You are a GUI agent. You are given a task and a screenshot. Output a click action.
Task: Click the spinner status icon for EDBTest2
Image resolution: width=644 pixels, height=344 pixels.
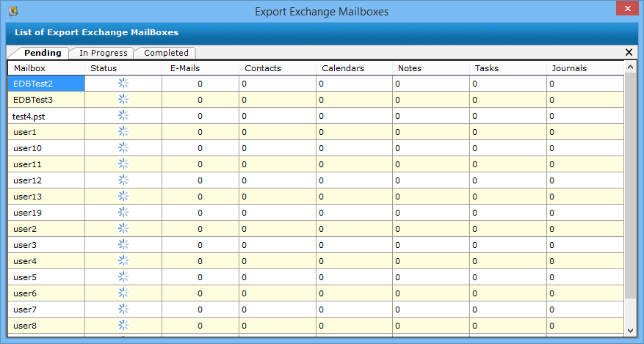[x=123, y=83]
